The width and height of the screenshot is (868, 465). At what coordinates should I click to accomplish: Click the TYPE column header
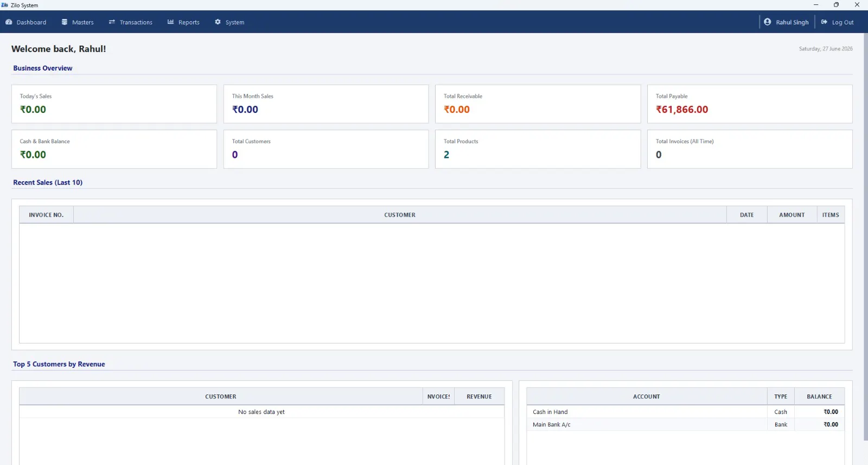(781, 397)
